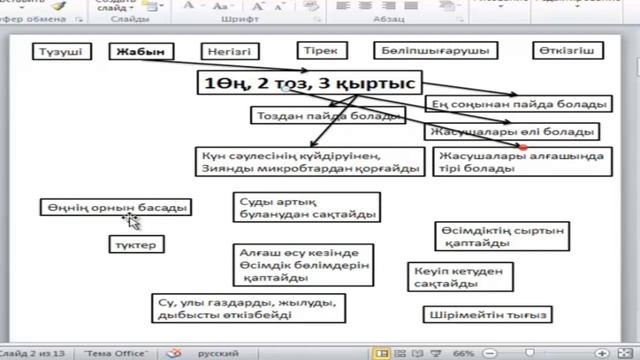Click 'Жасушалары алғашында тірі болады' box

coord(522,162)
